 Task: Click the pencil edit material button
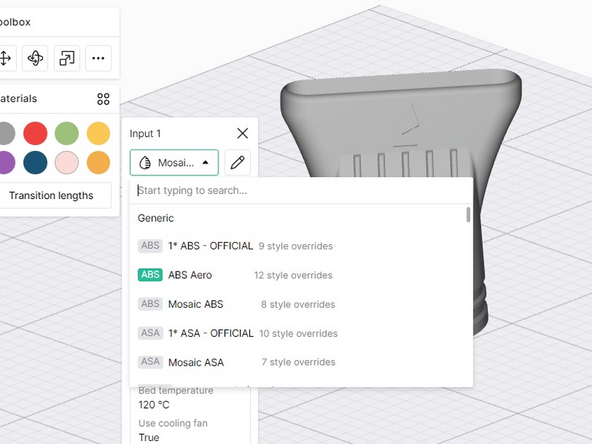pos(237,163)
